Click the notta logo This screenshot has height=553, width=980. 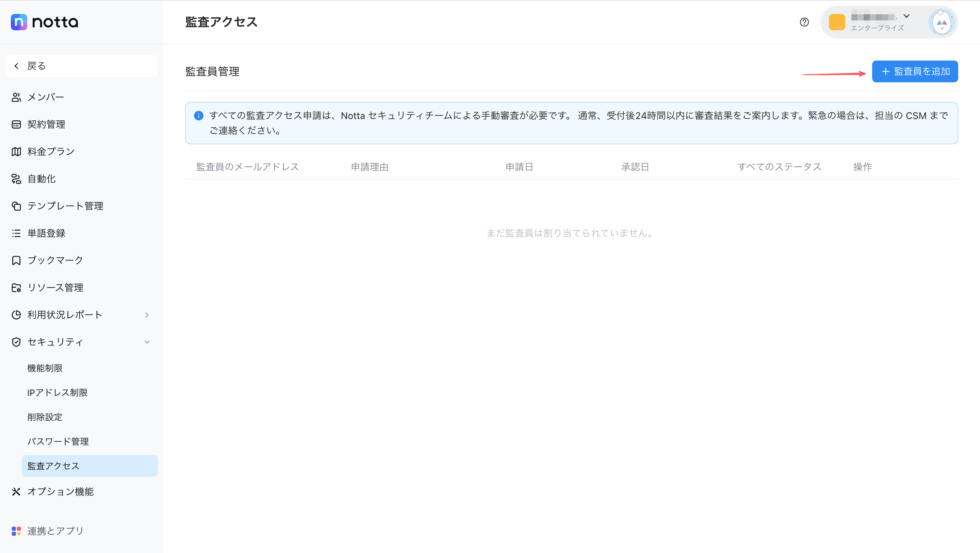click(45, 22)
